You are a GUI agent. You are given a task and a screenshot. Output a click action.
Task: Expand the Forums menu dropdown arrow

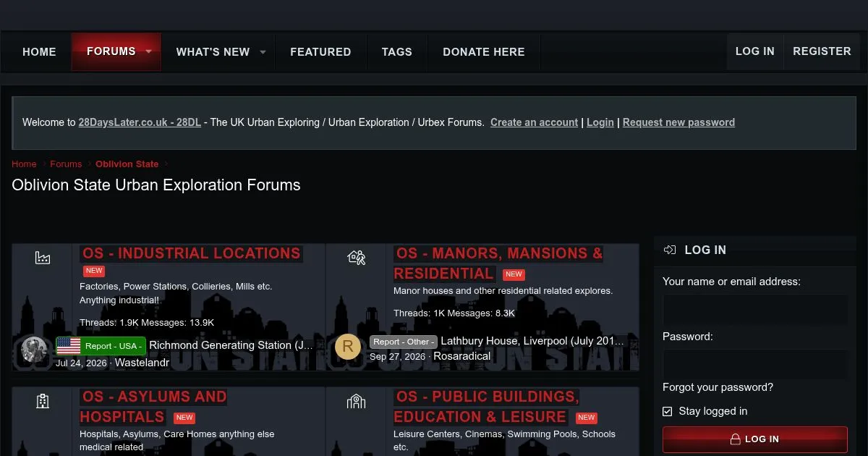148,51
